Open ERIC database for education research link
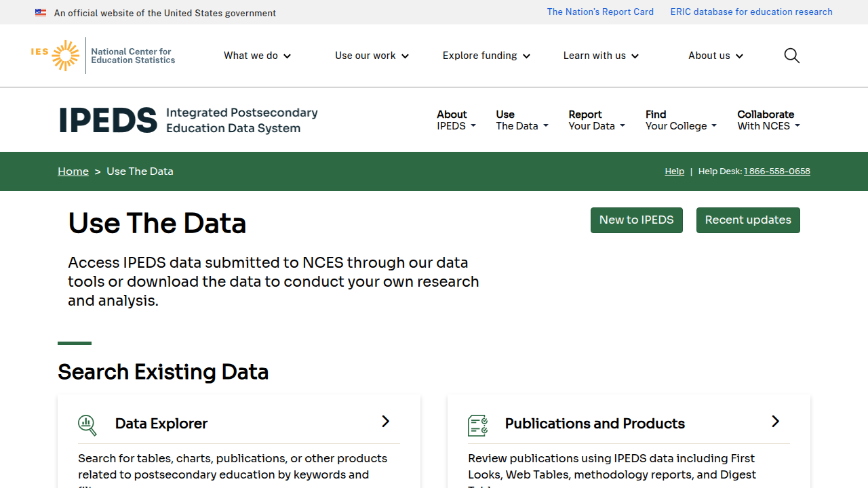The height and width of the screenshot is (488, 868). pos(751,12)
